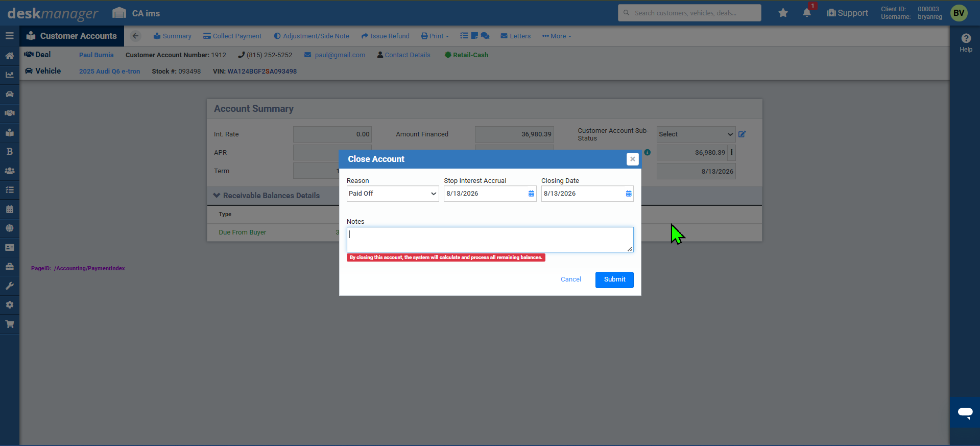Open the wrench tools sidebar icon
The height and width of the screenshot is (446, 980).
[9, 286]
